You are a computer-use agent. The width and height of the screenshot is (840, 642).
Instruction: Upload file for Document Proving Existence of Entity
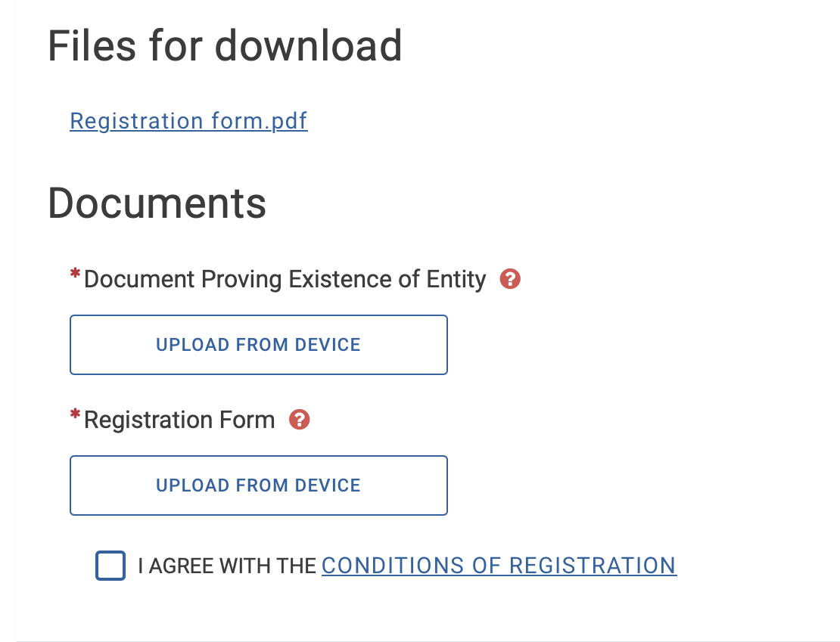click(259, 345)
